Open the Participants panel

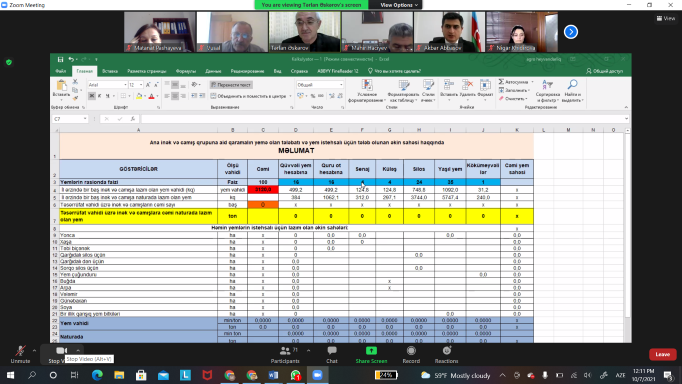285,354
